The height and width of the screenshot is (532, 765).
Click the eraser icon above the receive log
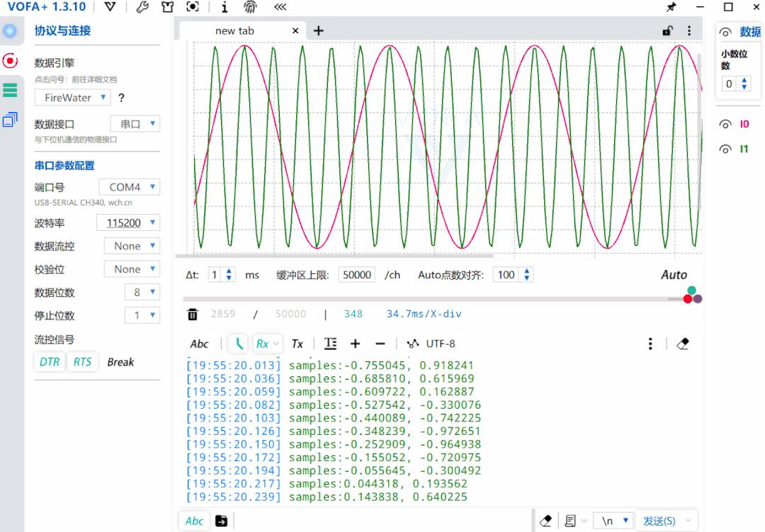[682, 344]
